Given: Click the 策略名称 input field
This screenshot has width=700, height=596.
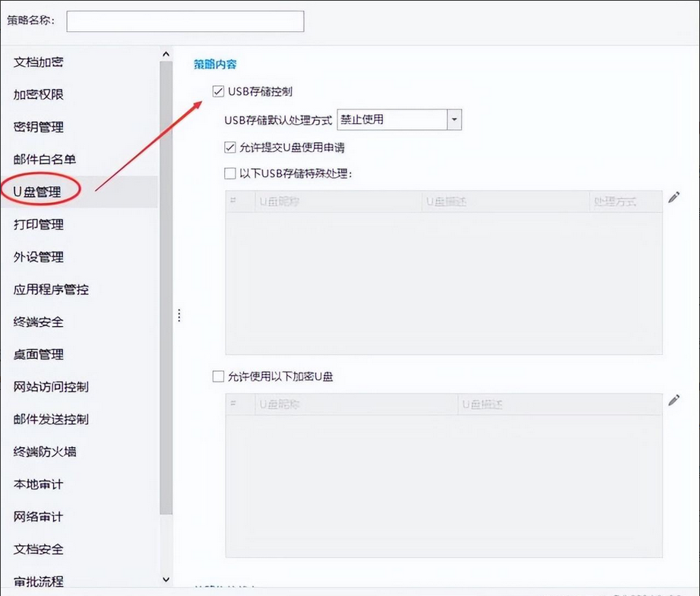Looking at the screenshot, I should (x=185, y=21).
